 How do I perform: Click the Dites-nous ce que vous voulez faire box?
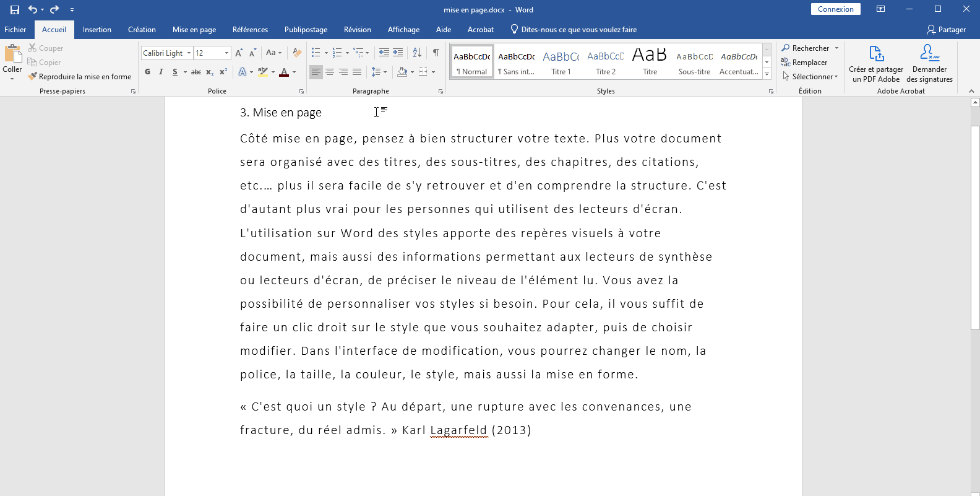point(573,29)
